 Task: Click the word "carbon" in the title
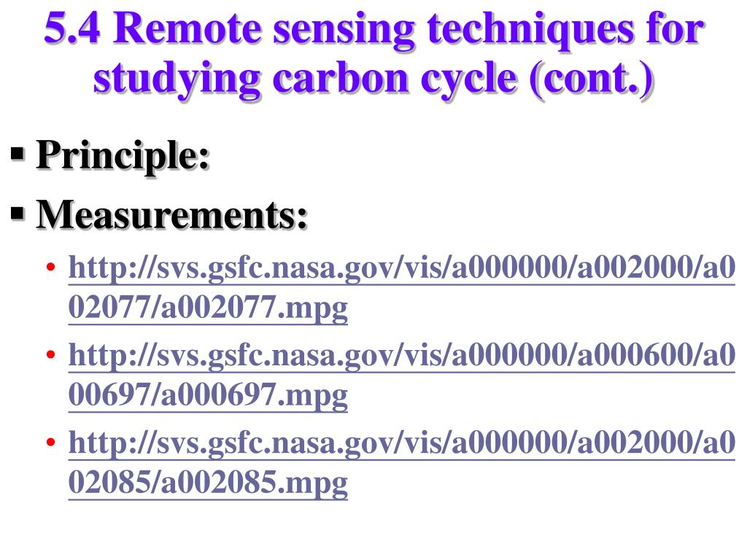(x=341, y=78)
